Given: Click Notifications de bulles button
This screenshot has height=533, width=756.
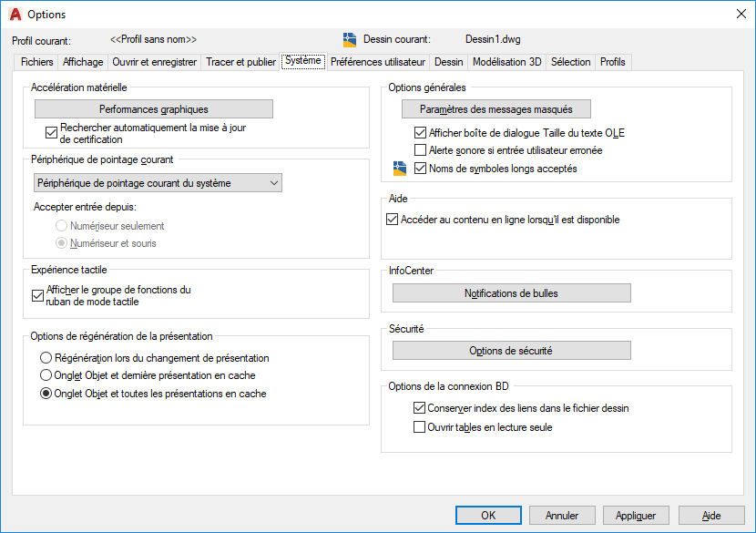Looking at the screenshot, I should (511, 293).
